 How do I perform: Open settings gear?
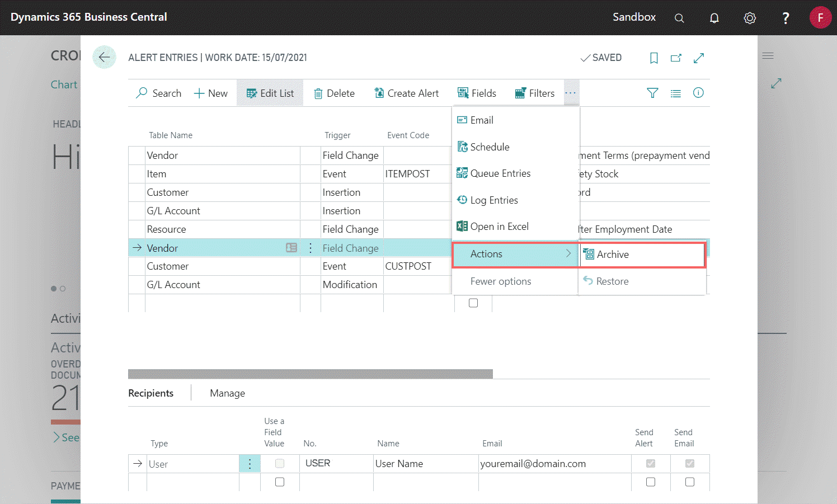pyautogui.click(x=750, y=18)
